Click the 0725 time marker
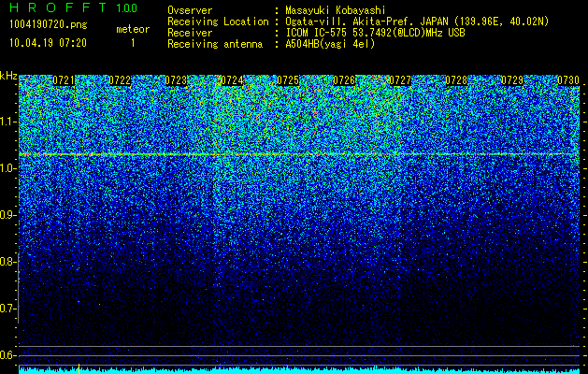 pos(288,80)
